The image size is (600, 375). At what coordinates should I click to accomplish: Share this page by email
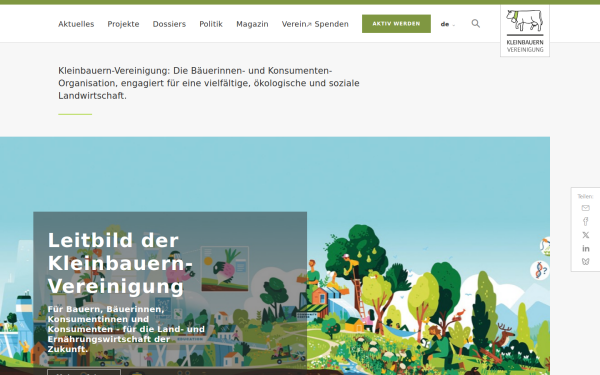[x=585, y=208]
